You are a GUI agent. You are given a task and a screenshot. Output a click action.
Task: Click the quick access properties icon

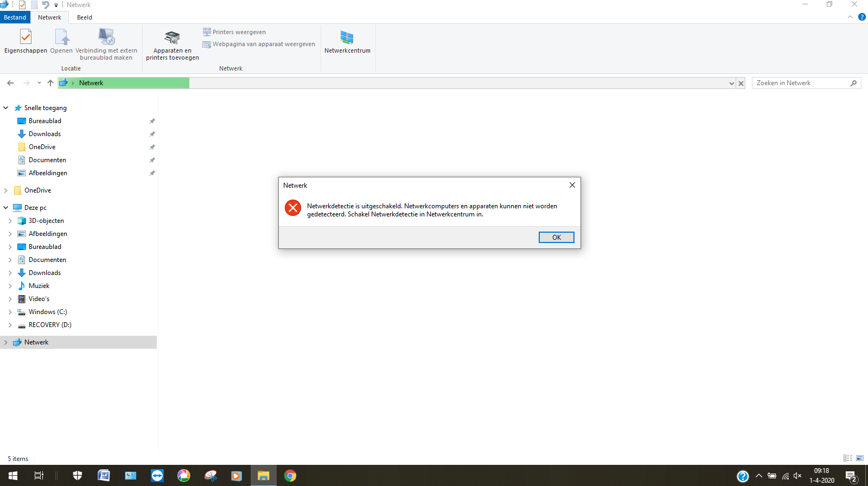(22, 5)
